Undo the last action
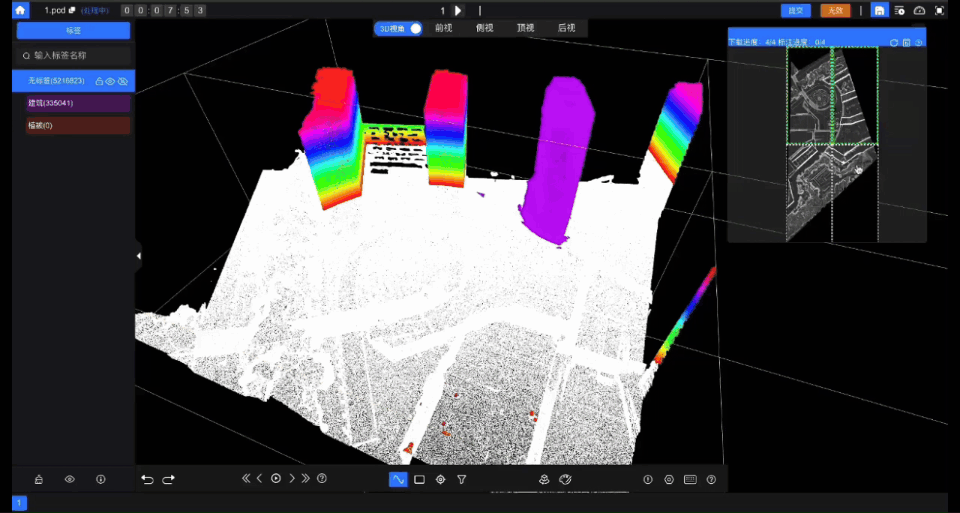The image size is (960, 513). (x=148, y=480)
